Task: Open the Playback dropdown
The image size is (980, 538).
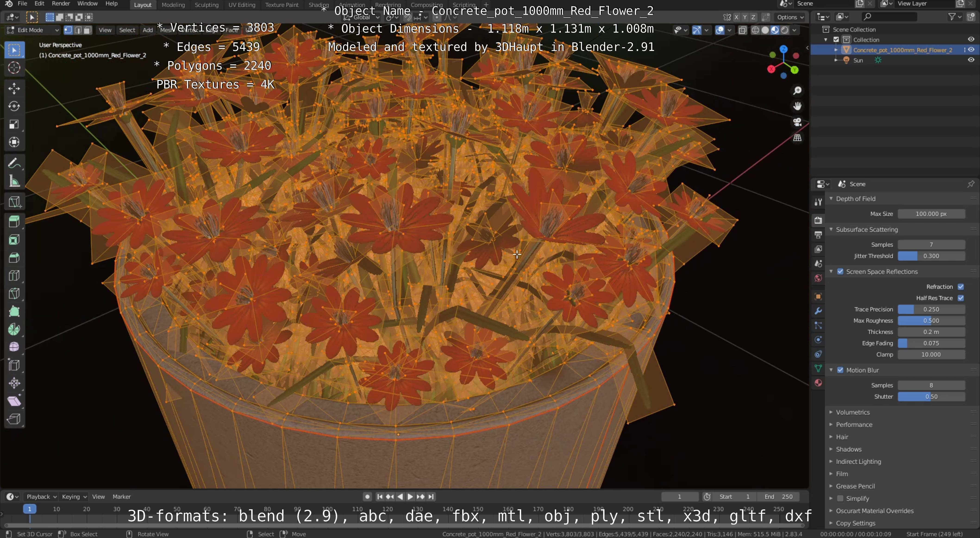Action: tap(41, 497)
